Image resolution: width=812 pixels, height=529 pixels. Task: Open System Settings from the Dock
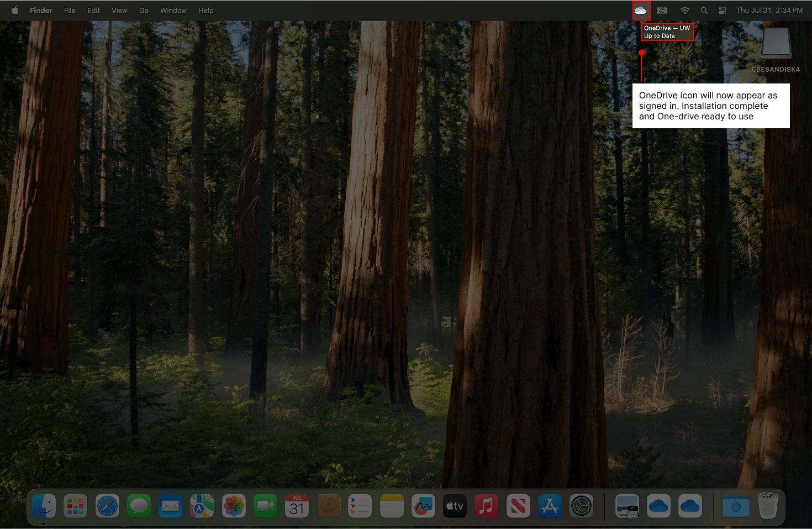coord(581,506)
